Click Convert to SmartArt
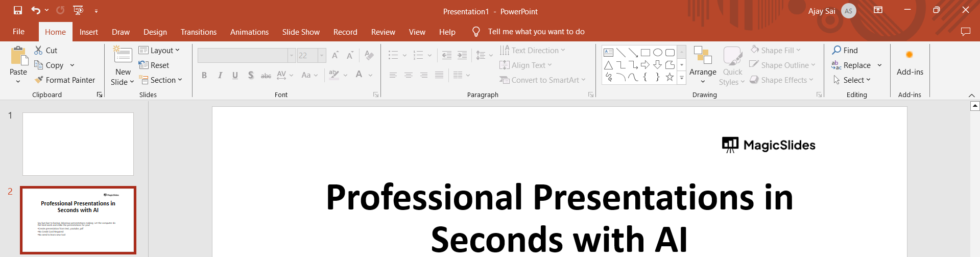980x257 pixels. pyautogui.click(x=542, y=80)
